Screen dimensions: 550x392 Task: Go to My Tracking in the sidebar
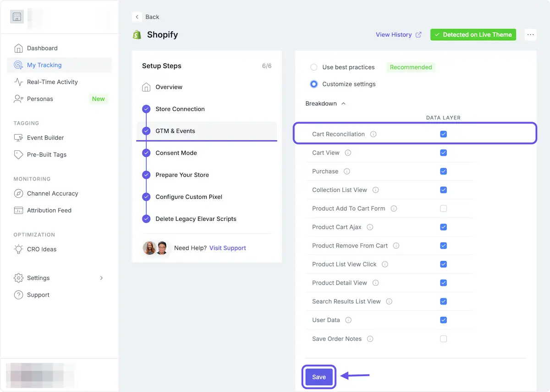pyautogui.click(x=59, y=65)
